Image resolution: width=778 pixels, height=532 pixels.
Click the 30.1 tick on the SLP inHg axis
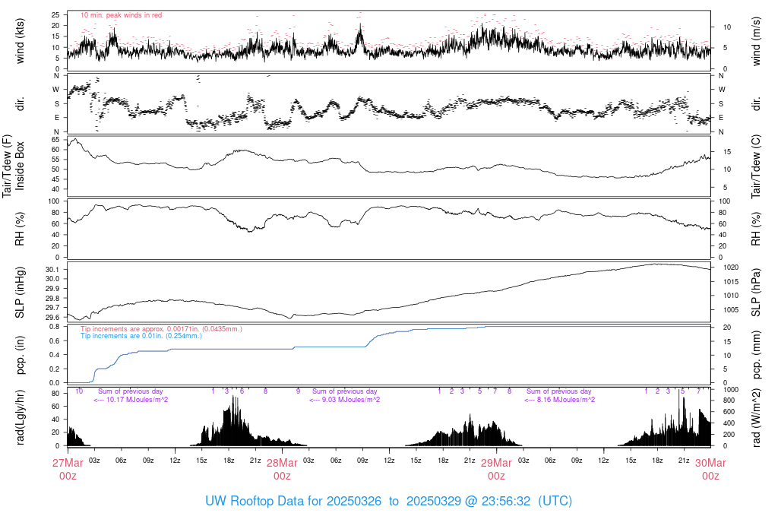pos(52,270)
